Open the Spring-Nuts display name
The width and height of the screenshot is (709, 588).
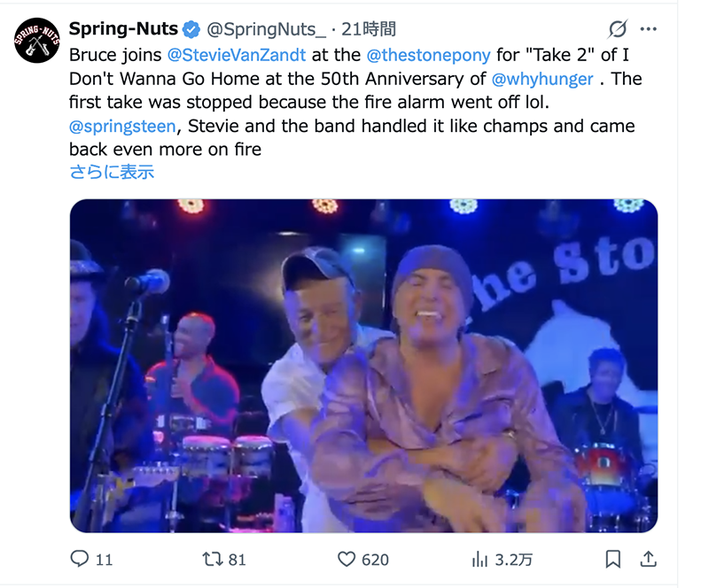click(123, 30)
